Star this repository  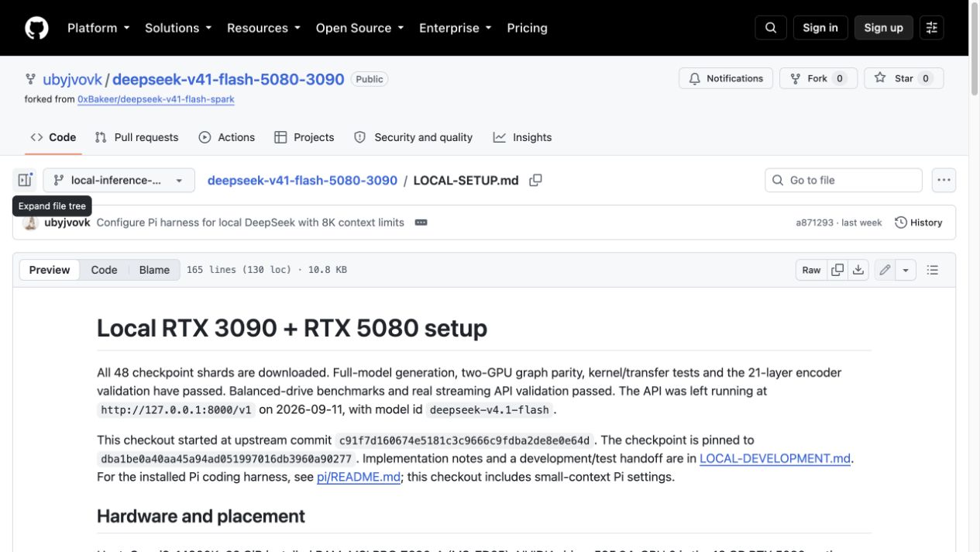click(904, 78)
